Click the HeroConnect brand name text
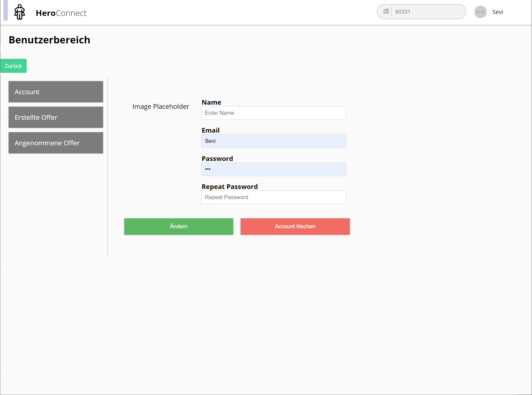The image size is (532, 395). coord(61,13)
